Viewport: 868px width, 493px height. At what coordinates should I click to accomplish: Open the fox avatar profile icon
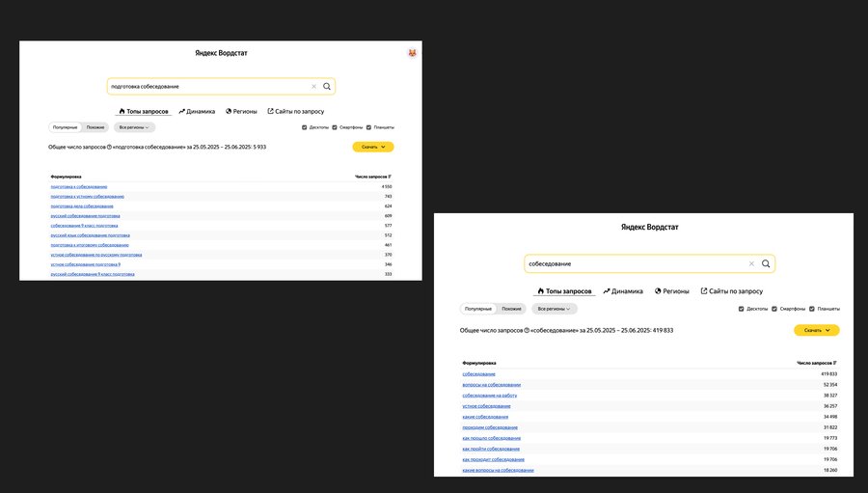click(413, 53)
